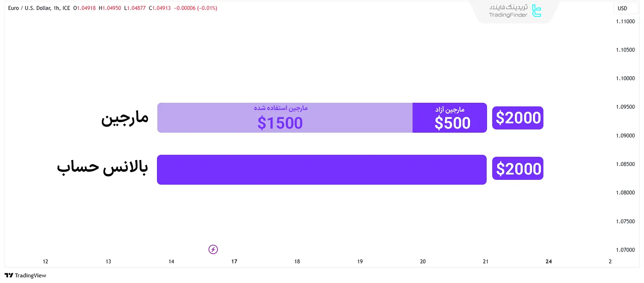Click date label 24 on the time axis

pyautogui.click(x=549, y=262)
